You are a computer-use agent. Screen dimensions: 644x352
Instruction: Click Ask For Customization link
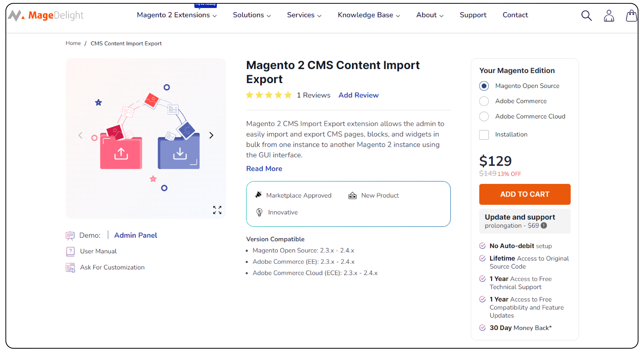(x=112, y=267)
